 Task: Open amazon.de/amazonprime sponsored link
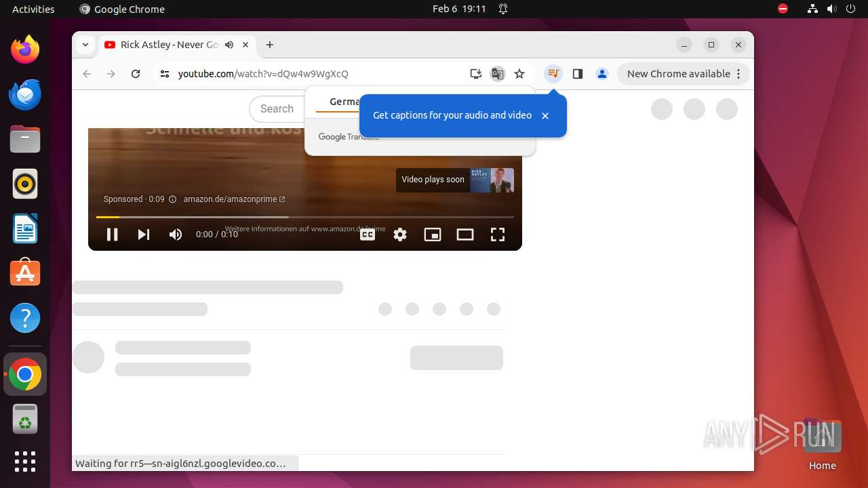(234, 199)
